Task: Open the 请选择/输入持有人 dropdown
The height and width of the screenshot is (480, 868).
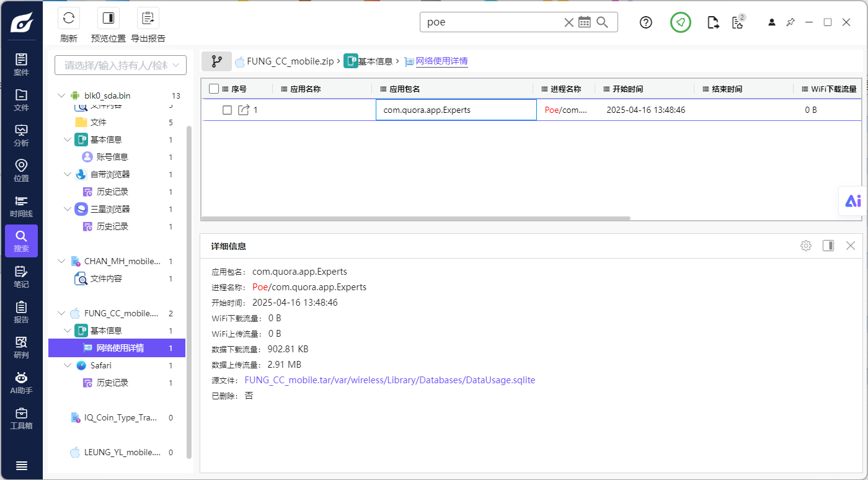Action: click(120, 65)
